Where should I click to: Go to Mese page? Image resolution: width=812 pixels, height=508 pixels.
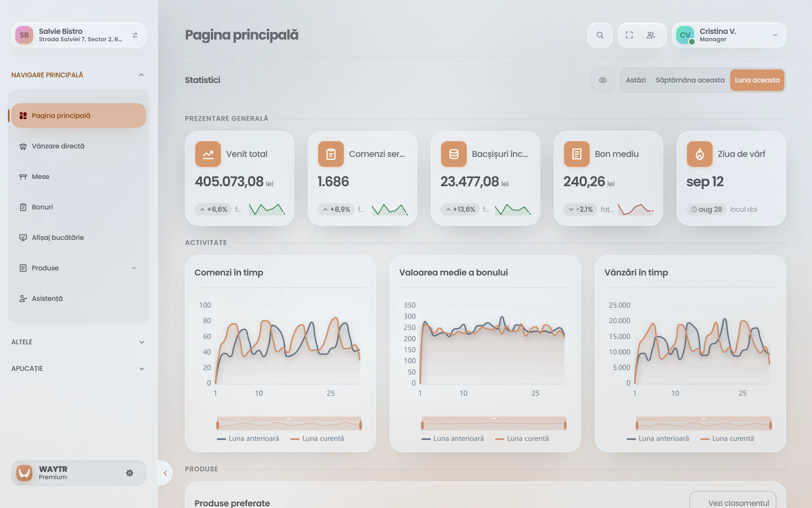pyautogui.click(x=78, y=177)
